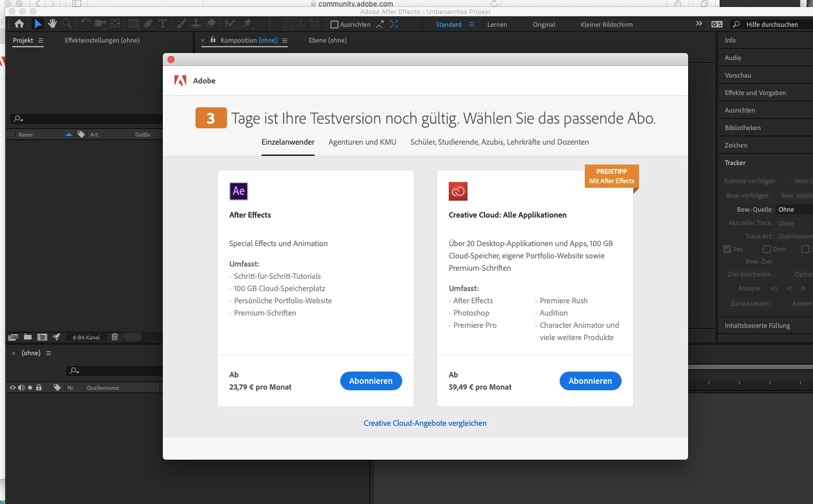Expand hidden workspaces with double chevron
Viewport: 813px width, 504px height.
(x=699, y=24)
